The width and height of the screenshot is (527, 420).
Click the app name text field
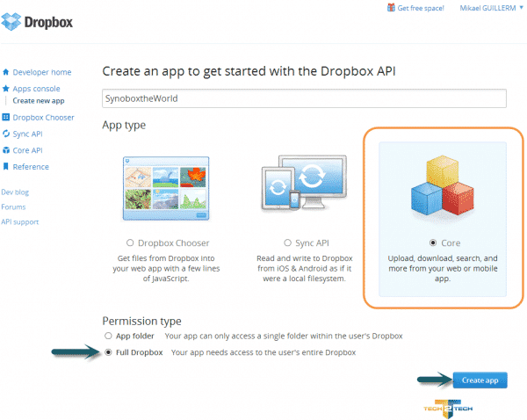pos(305,98)
